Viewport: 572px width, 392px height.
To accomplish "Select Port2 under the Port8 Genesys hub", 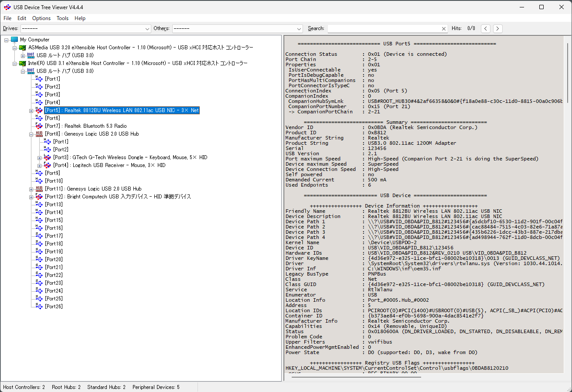I will point(61,150).
